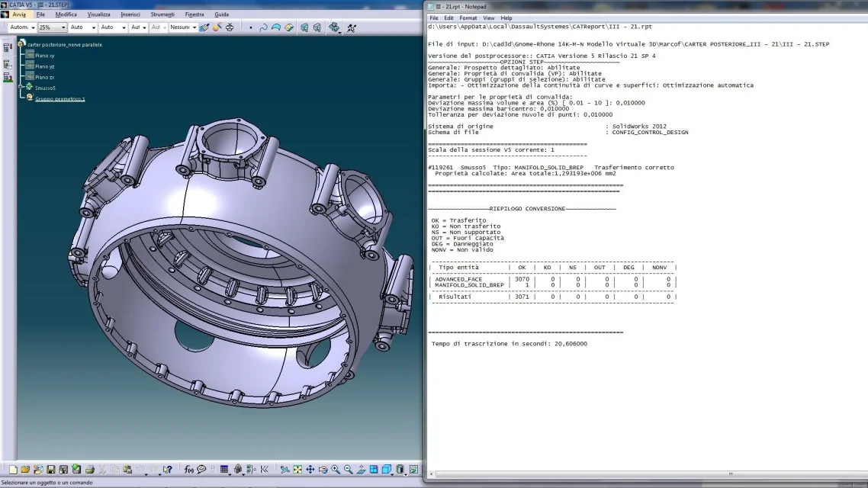Open the Guida menu in CATIA

click(221, 14)
